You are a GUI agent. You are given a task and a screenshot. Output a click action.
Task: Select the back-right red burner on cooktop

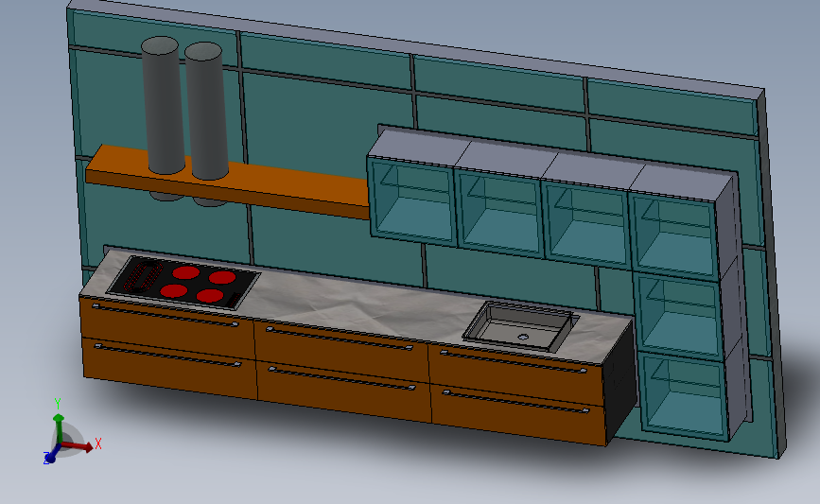click(x=221, y=278)
